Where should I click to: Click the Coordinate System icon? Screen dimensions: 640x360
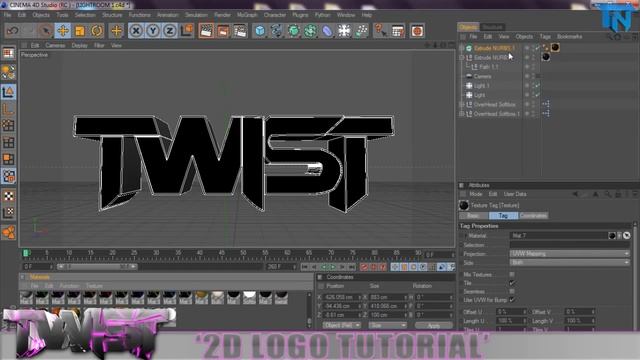coord(187,31)
